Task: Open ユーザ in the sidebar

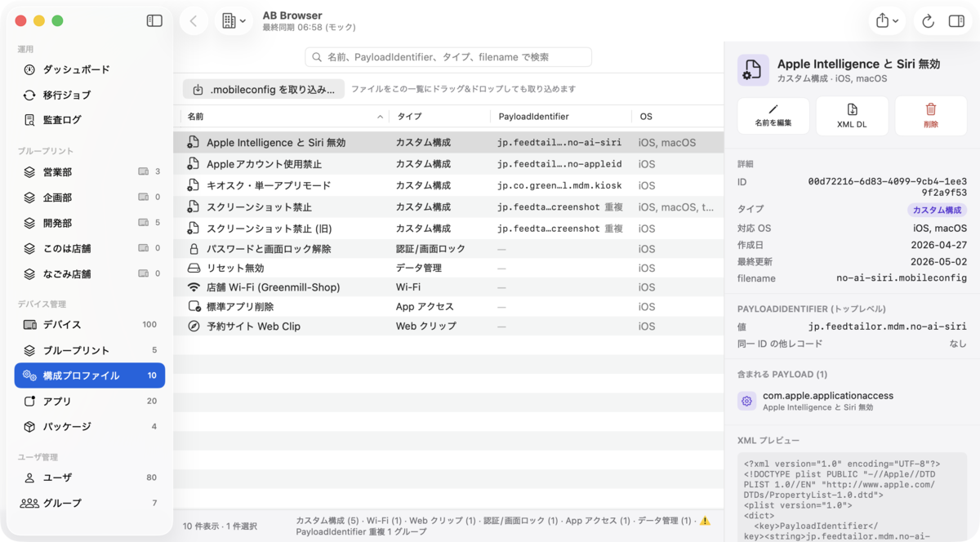Action: click(90, 478)
